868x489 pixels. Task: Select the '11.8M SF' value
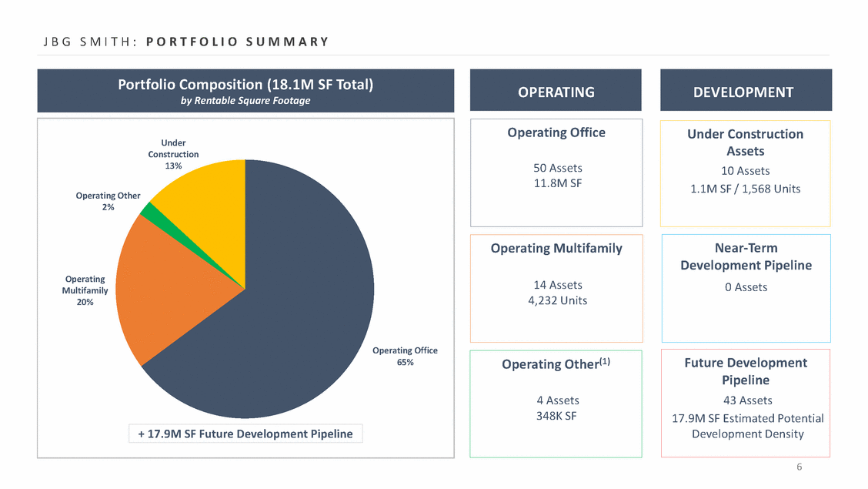[x=557, y=183]
